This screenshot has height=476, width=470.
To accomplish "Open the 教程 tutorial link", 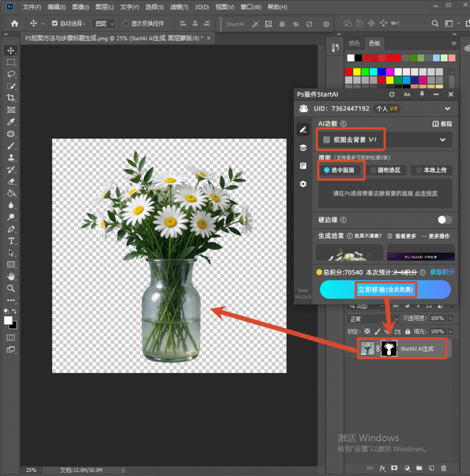I will 442,124.
